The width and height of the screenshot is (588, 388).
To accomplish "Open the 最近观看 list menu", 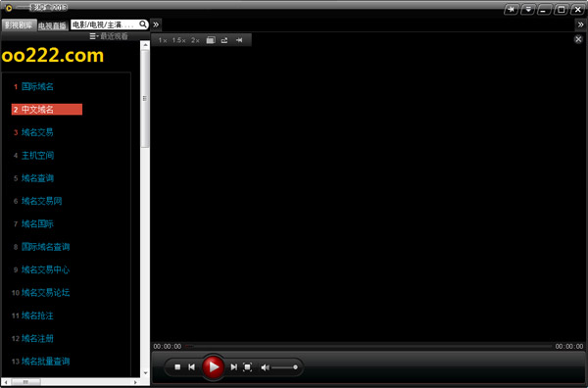I will pyautogui.click(x=109, y=36).
